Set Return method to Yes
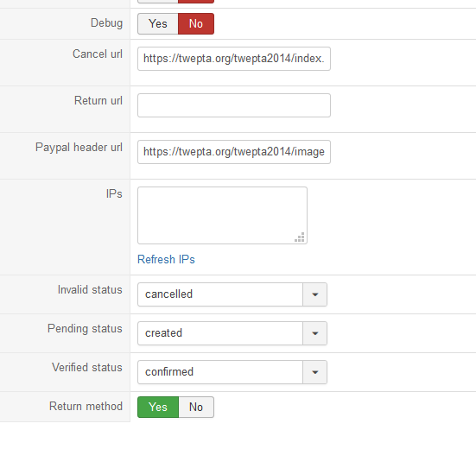The image size is (476, 449). [158, 408]
